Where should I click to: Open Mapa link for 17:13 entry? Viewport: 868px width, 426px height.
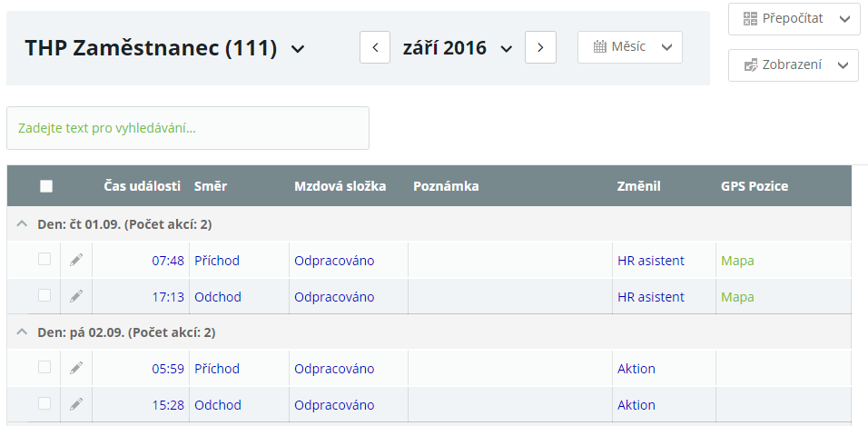click(x=737, y=297)
